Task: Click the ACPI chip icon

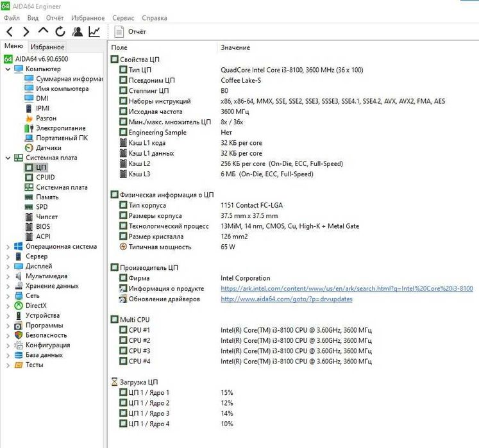Action: tap(29, 236)
